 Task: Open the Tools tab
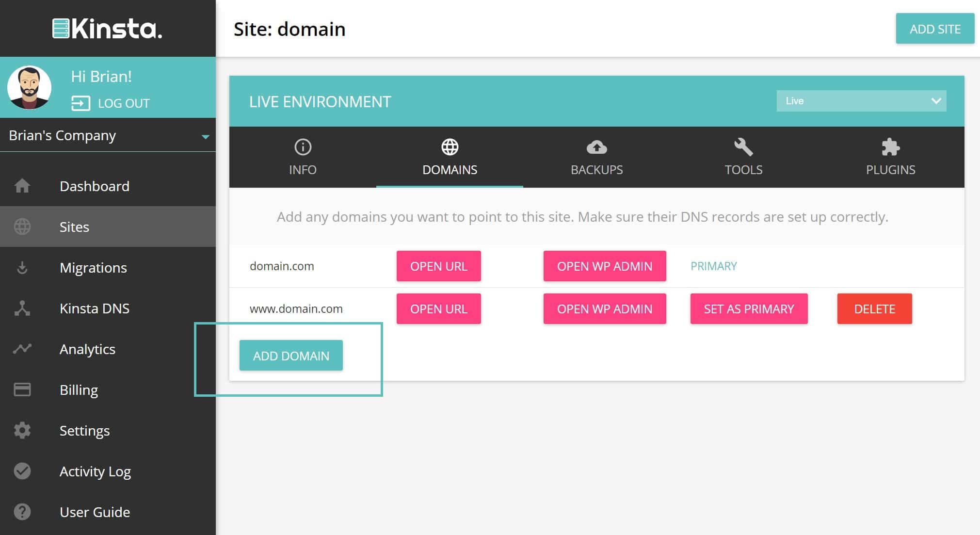[x=743, y=157]
